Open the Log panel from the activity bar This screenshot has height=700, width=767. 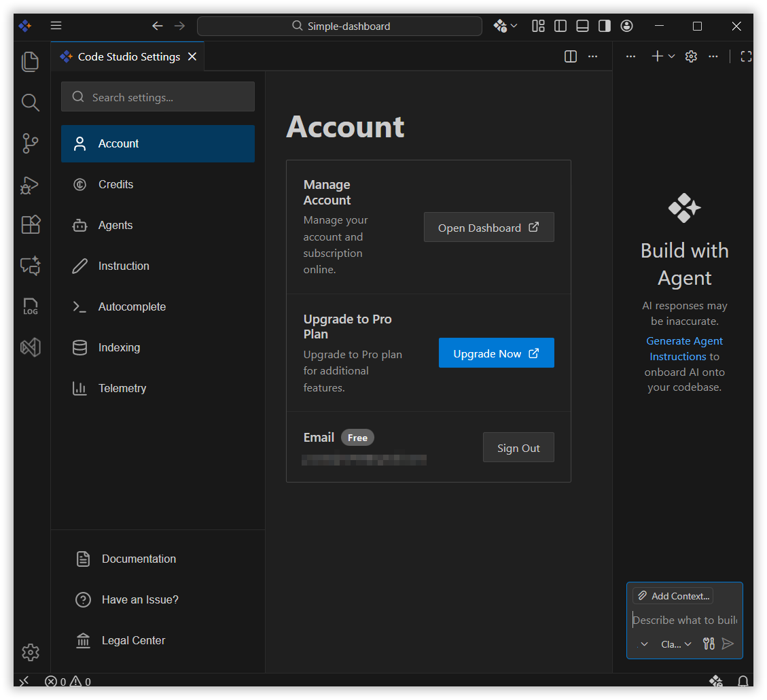31,307
